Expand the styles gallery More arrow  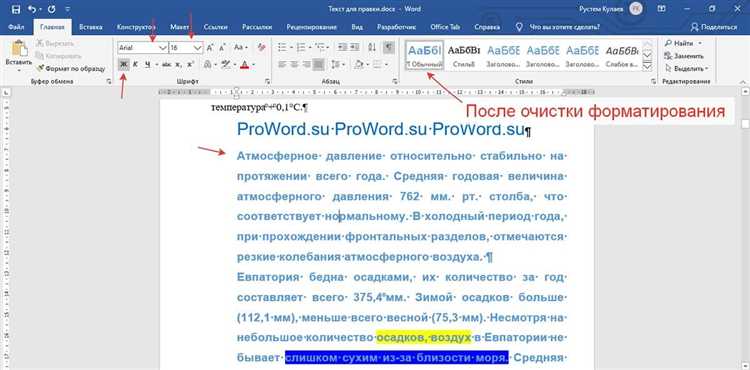[647, 66]
